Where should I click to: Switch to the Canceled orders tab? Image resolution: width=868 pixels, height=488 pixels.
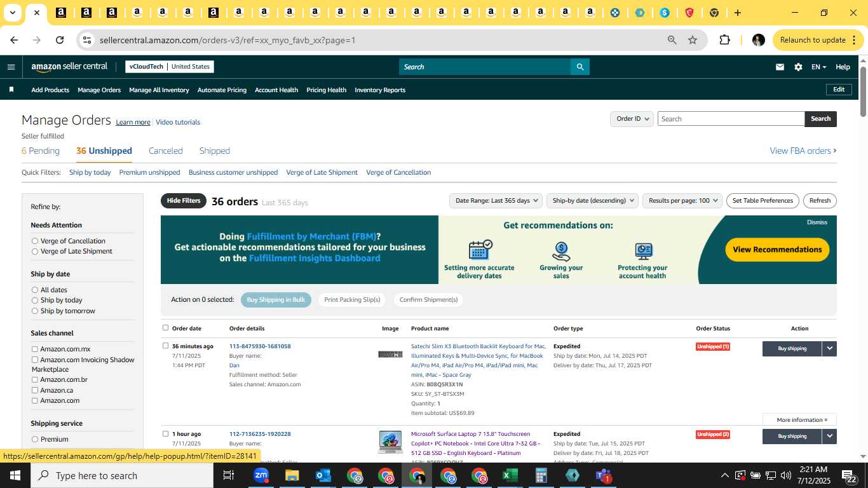[166, 151]
